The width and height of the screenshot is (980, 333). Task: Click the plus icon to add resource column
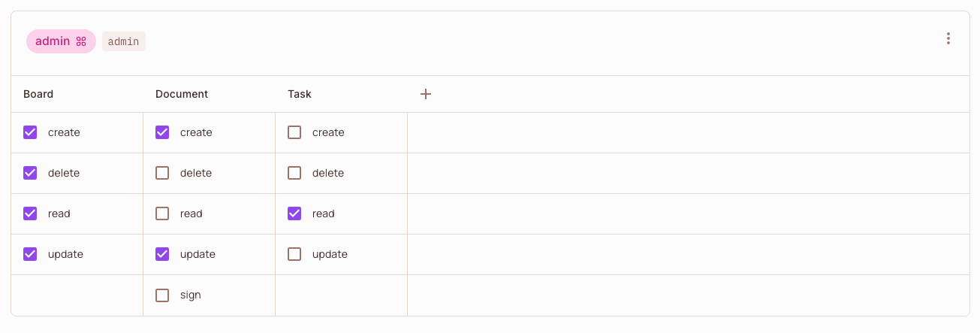pyautogui.click(x=426, y=94)
